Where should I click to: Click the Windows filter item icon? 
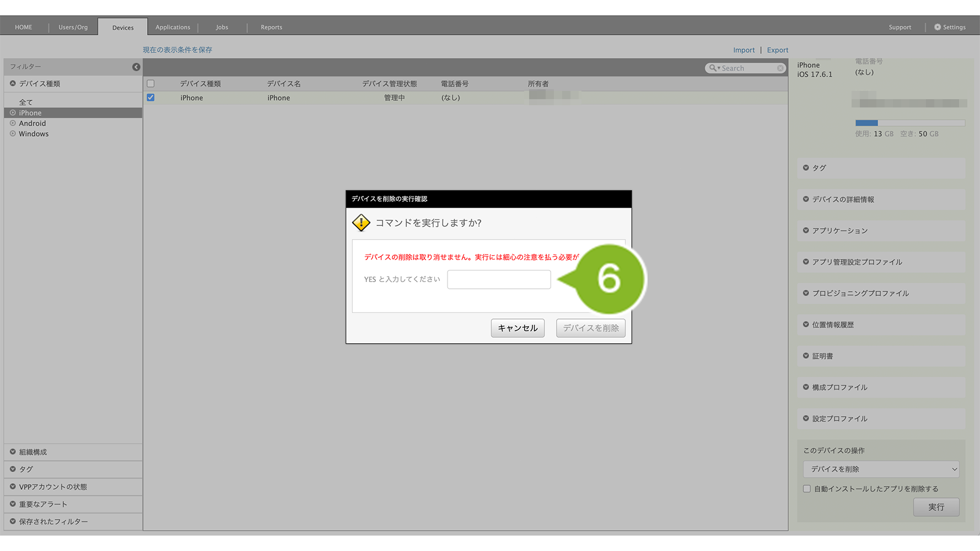click(x=13, y=134)
